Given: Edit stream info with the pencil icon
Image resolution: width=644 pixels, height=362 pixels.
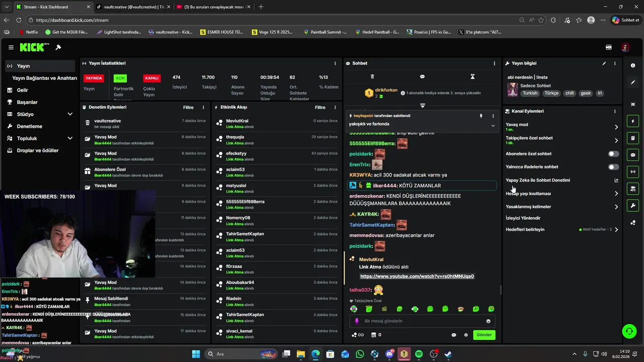Looking at the screenshot, I should 604,63.
